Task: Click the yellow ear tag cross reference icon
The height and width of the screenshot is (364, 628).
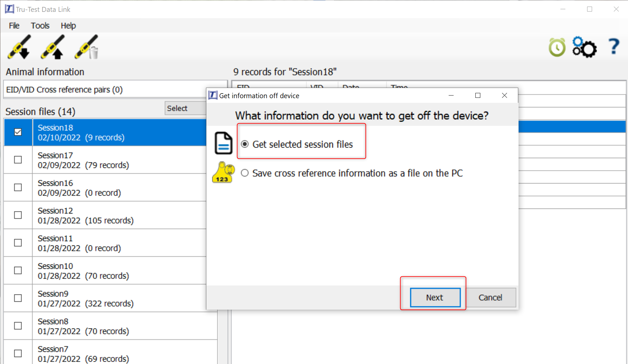Action: [223, 172]
